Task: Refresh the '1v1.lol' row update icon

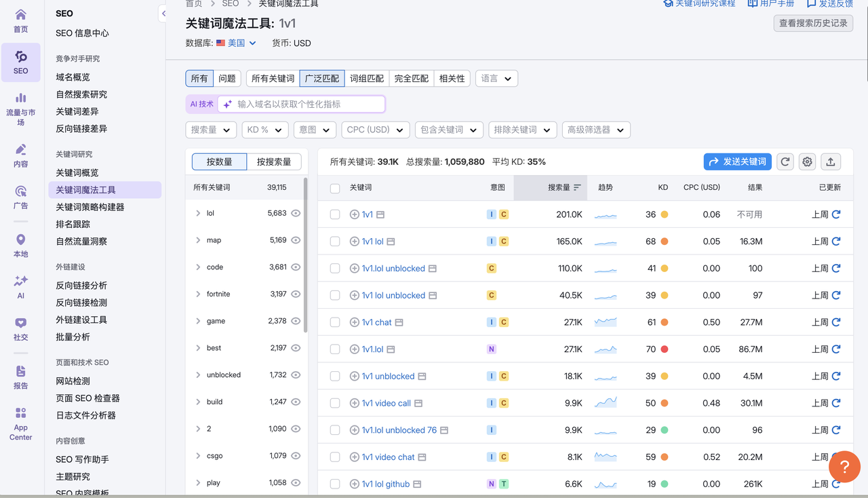Action: tap(836, 349)
